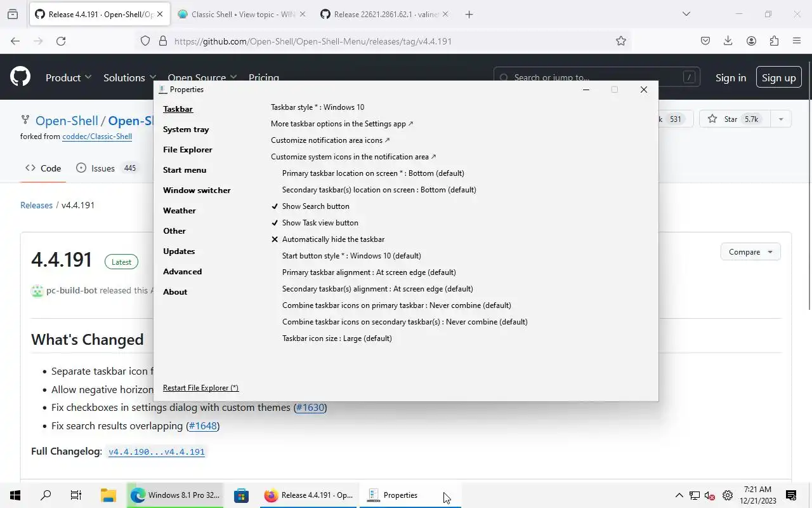Open star lists dropdown arrow
The width and height of the screenshot is (812, 508).
coord(781,119)
